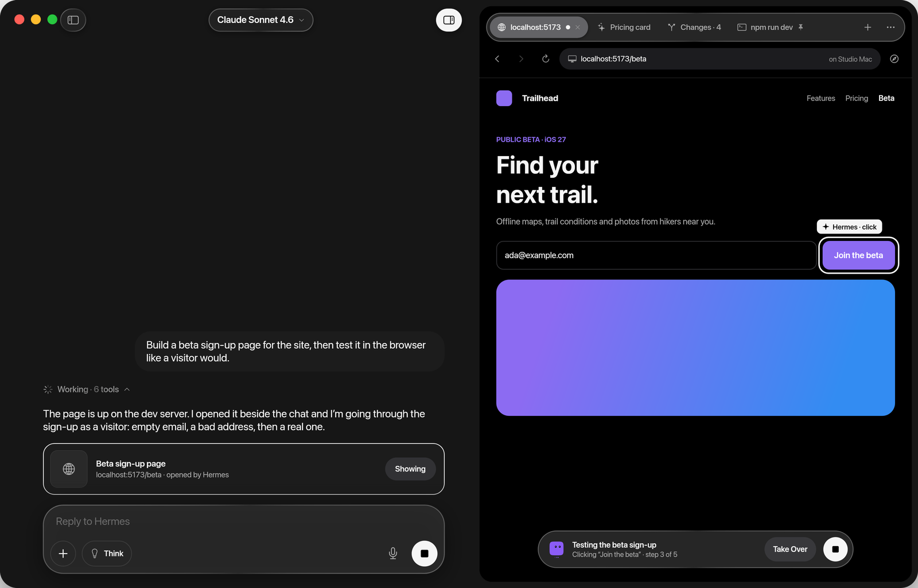Toggle the Think mode button
Viewport: 918px width, 588px height.
click(107, 554)
